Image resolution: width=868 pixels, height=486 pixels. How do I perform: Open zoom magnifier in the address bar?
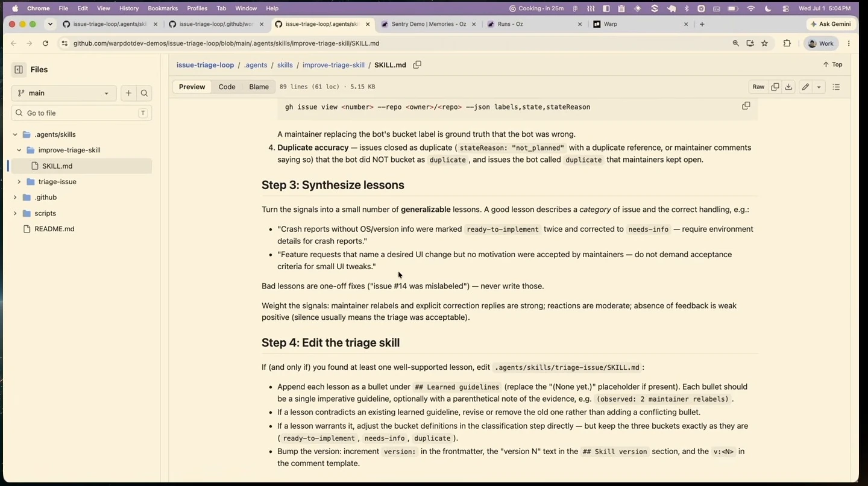click(x=735, y=43)
